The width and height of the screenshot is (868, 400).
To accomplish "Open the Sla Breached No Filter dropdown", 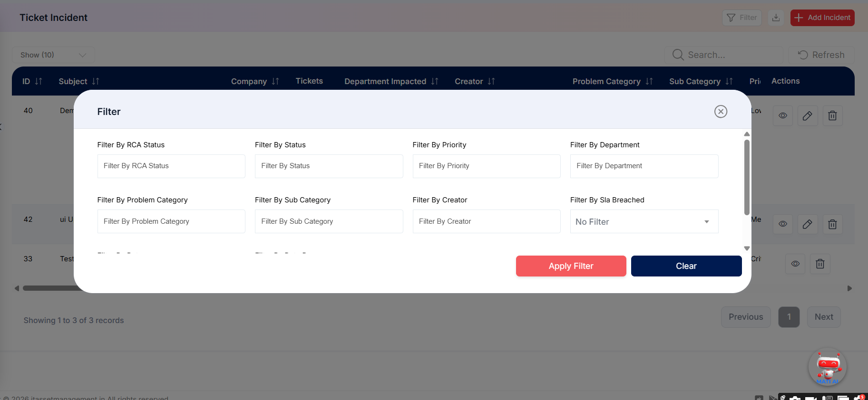I will coord(644,221).
